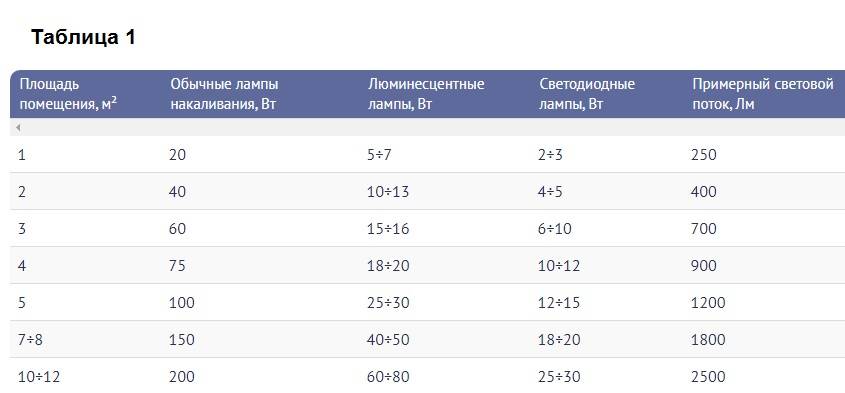Select the "Примерный световой поток, Лм" header
The height and width of the screenshot is (393, 845).
763,94
